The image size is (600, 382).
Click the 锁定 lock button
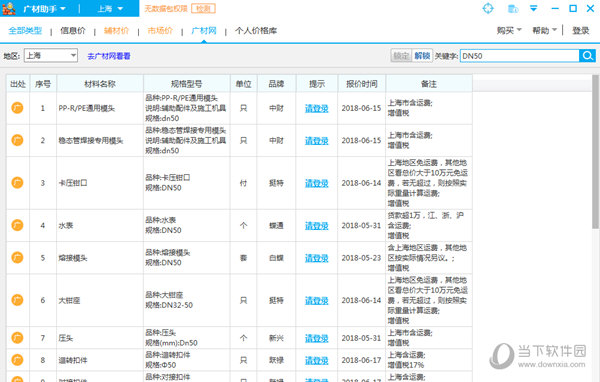click(x=401, y=56)
